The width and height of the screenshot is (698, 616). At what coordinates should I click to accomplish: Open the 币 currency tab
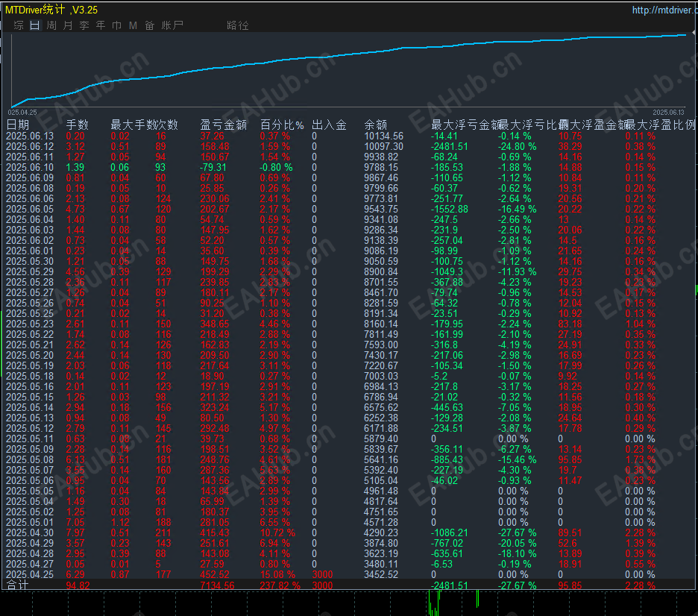[x=116, y=25]
